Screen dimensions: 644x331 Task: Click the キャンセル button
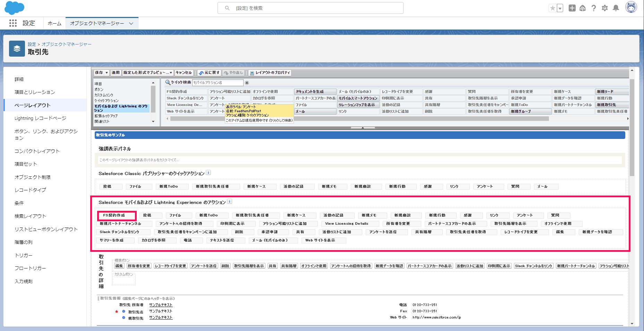tap(184, 73)
